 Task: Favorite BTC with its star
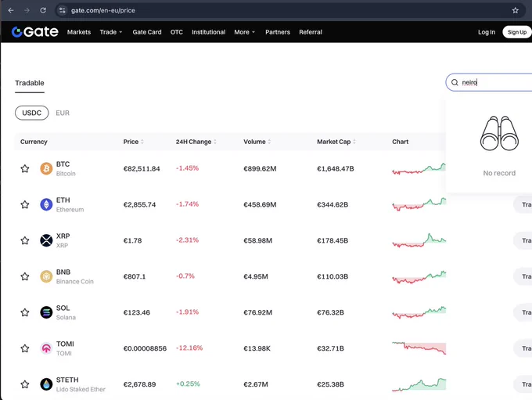point(25,168)
